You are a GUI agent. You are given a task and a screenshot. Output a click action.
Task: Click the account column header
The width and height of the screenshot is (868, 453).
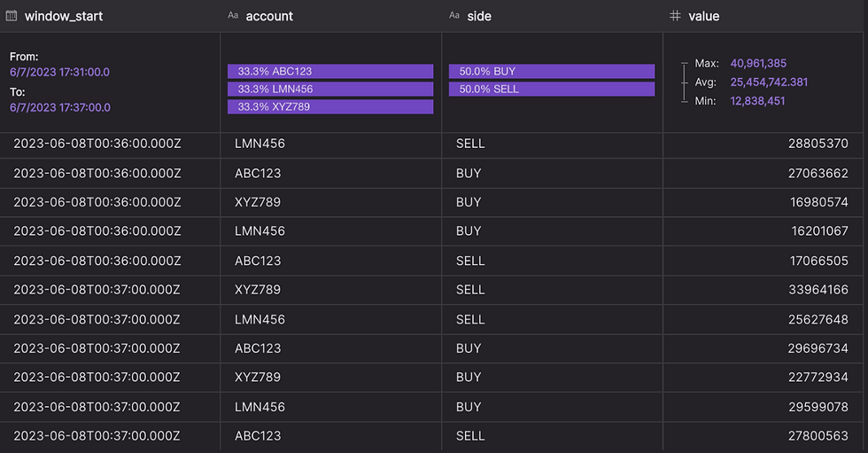(269, 16)
